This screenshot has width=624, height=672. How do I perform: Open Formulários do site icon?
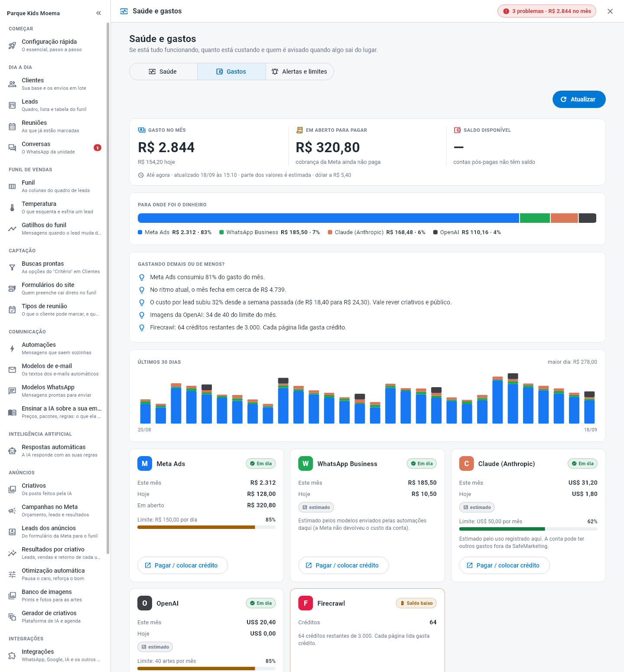click(x=12, y=289)
